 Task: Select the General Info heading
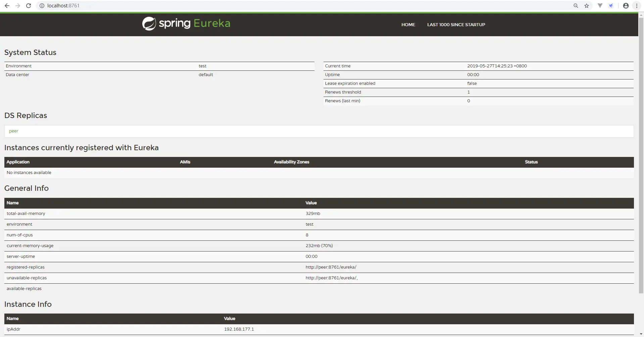pos(27,188)
